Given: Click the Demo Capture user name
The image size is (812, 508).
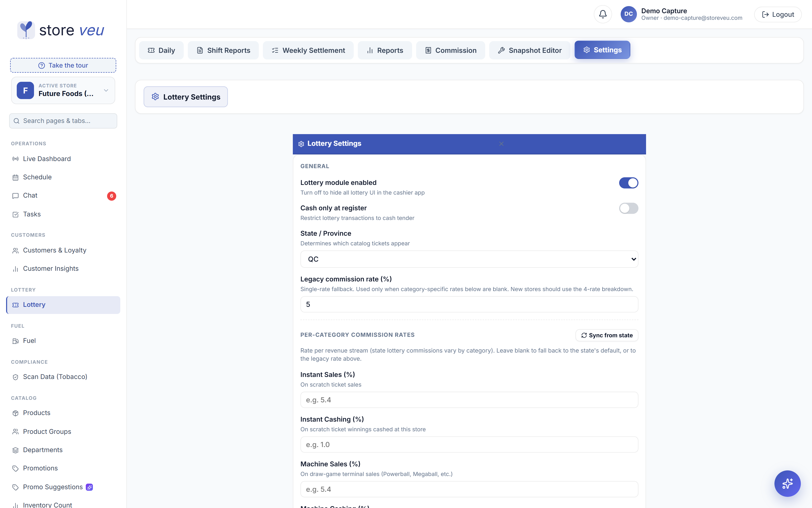Looking at the screenshot, I should (x=664, y=11).
